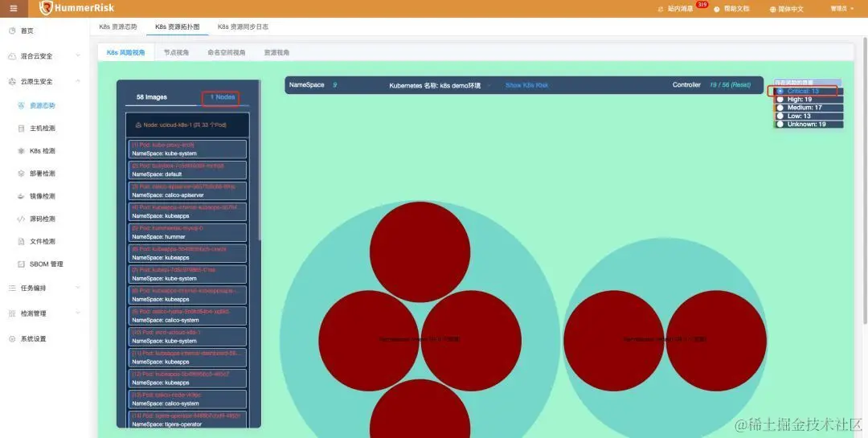Select pod (12) in kubeapps namespace
868x438 pixels.
pos(187,379)
